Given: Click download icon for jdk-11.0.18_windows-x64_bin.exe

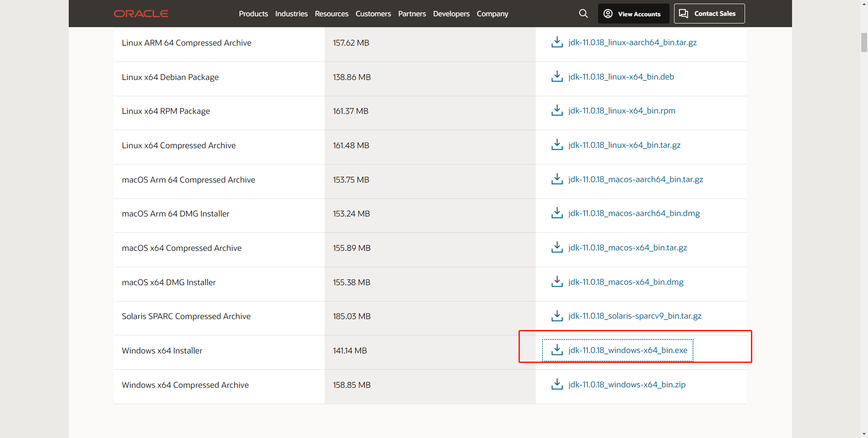Looking at the screenshot, I should click(557, 350).
